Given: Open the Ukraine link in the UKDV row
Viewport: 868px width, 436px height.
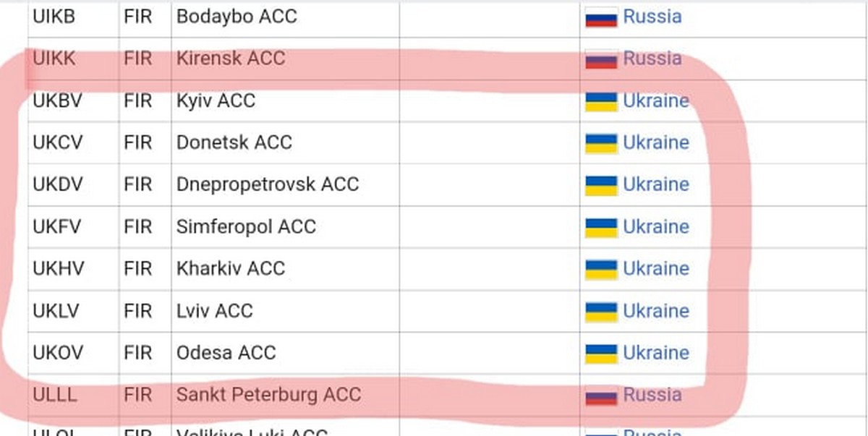Looking at the screenshot, I should (655, 184).
